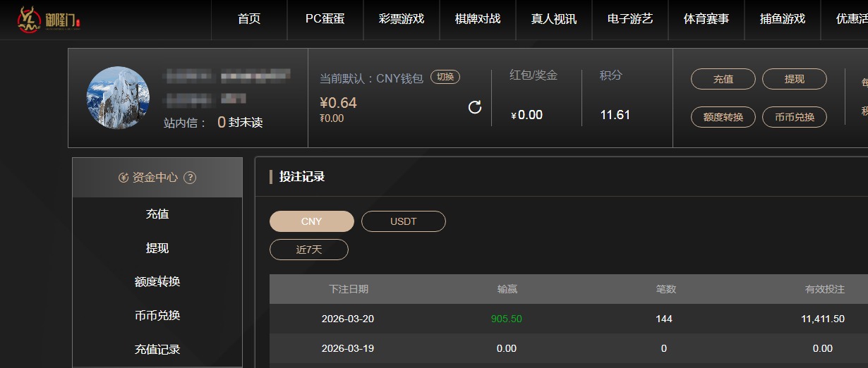Image resolution: width=868 pixels, height=368 pixels.
Task: Choose the 近7天 date filter
Action: pyautogui.click(x=309, y=250)
